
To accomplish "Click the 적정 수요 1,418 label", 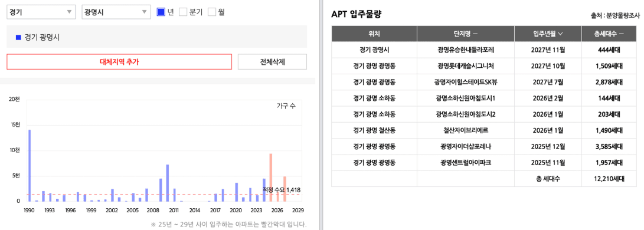I will [282, 190].
